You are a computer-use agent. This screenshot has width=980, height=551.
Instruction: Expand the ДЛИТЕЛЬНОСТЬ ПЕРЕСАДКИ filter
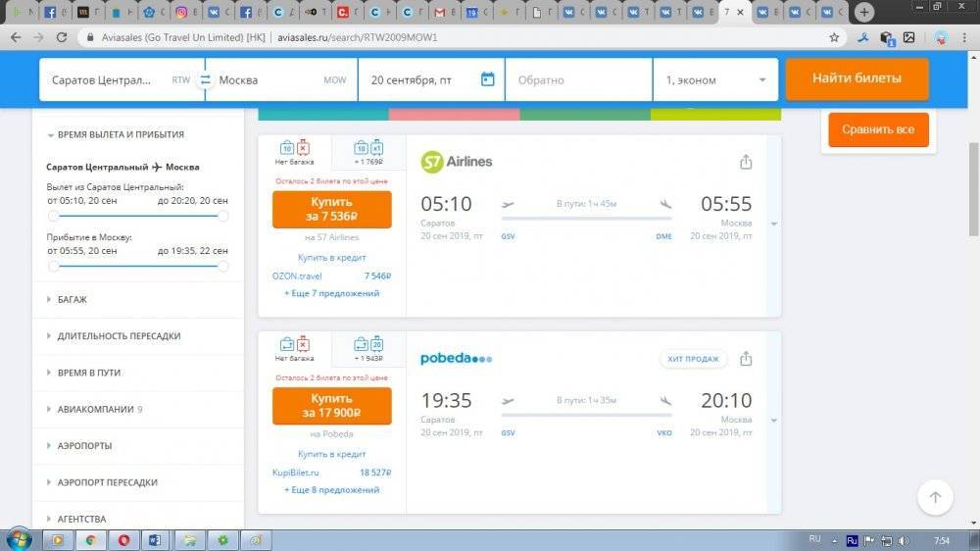click(114, 336)
